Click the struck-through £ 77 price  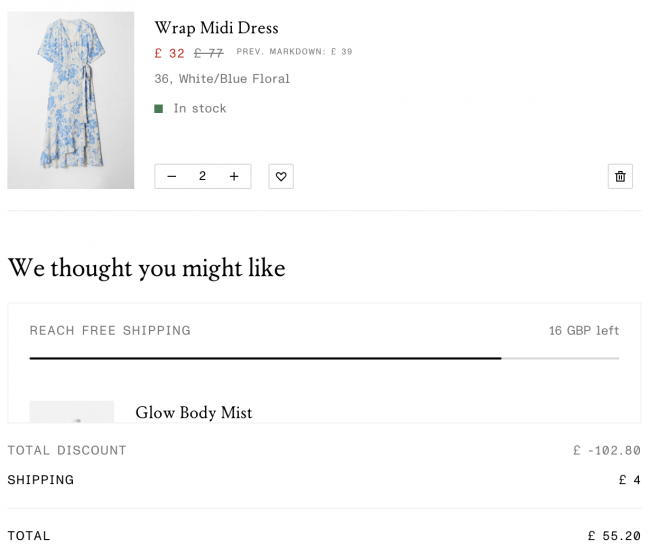click(x=209, y=53)
